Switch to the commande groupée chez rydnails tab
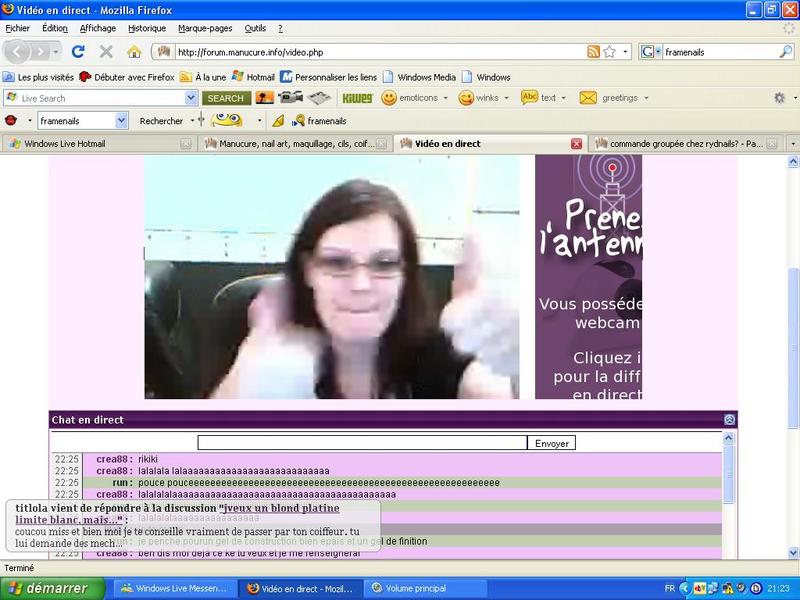The width and height of the screenshot is (800, 600). pos(685,143)
